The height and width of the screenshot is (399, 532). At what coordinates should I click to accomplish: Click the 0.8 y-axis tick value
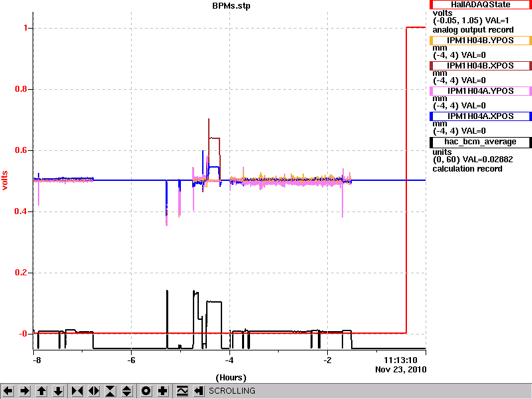(21, 89)
